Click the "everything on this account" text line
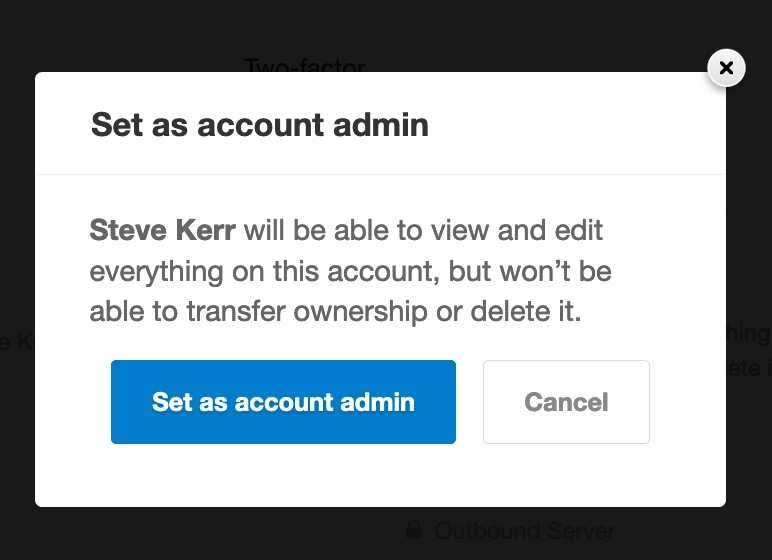This screenshot has width=772, height=560. point(350,271)
